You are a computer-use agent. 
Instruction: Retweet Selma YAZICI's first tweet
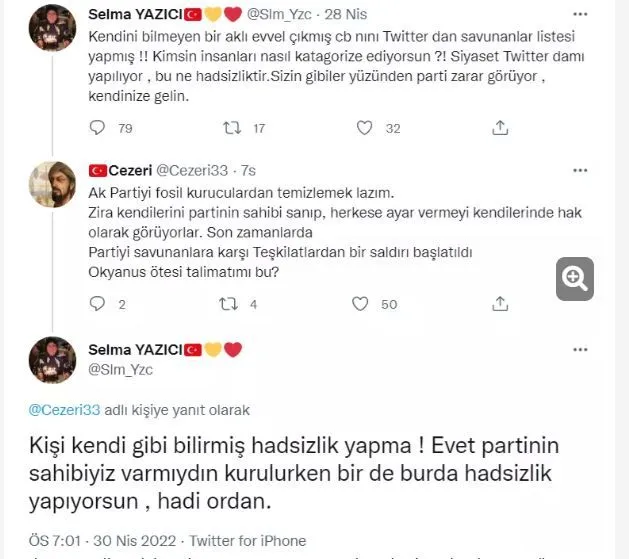tap(232, 128)
